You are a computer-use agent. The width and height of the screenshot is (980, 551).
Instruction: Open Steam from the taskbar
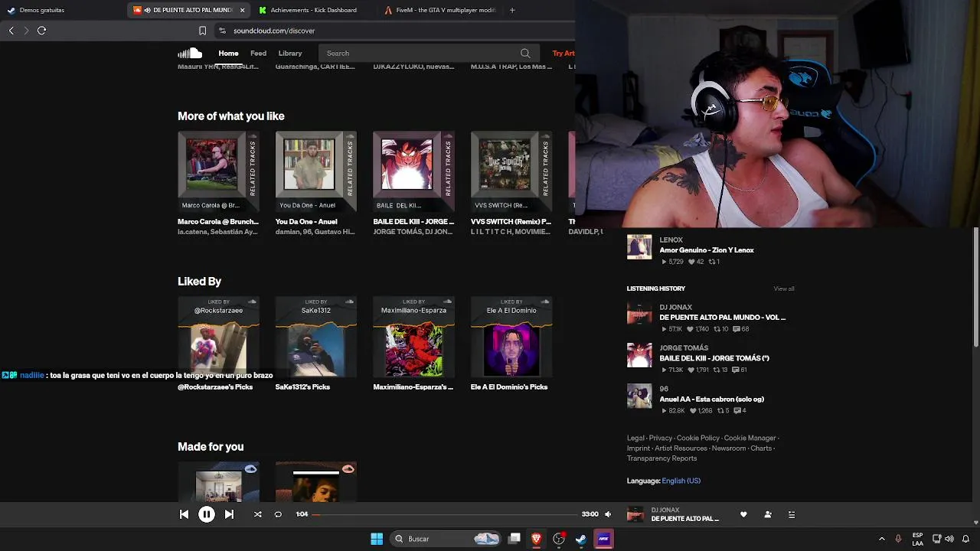[581, 539]
